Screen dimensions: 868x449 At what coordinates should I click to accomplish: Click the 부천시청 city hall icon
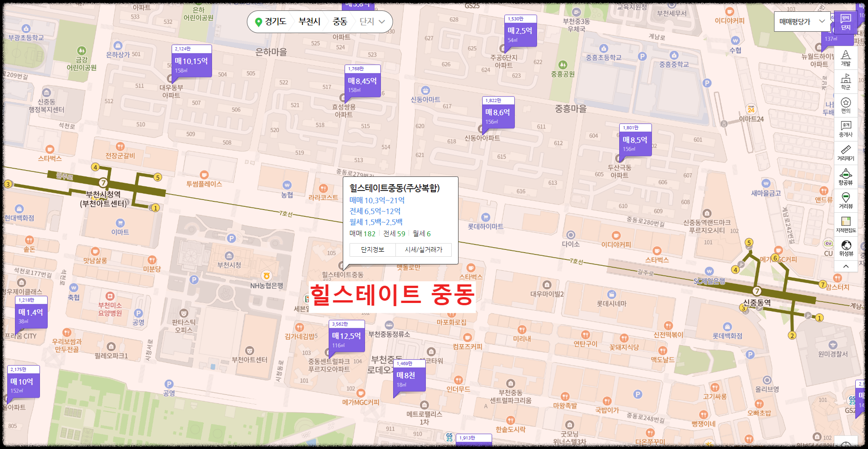(229, 256)
